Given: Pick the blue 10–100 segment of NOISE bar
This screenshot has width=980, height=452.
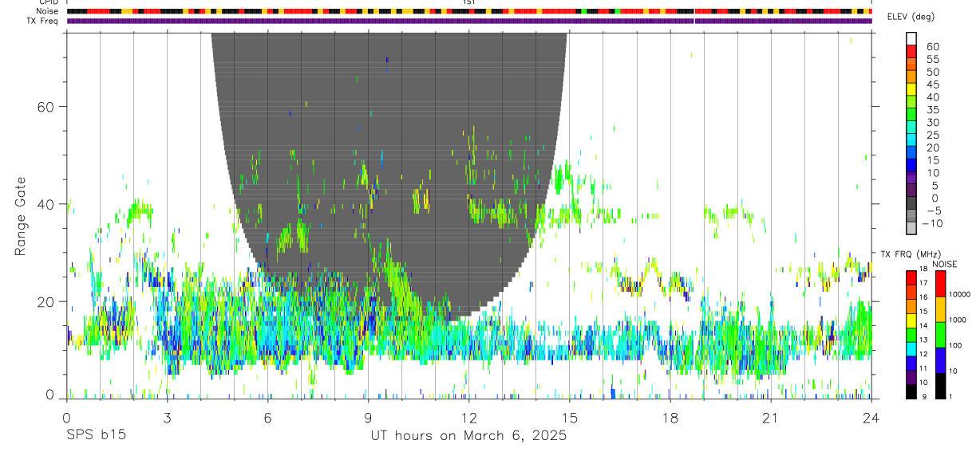Looking at the screenshot, I should click(940, 360).
